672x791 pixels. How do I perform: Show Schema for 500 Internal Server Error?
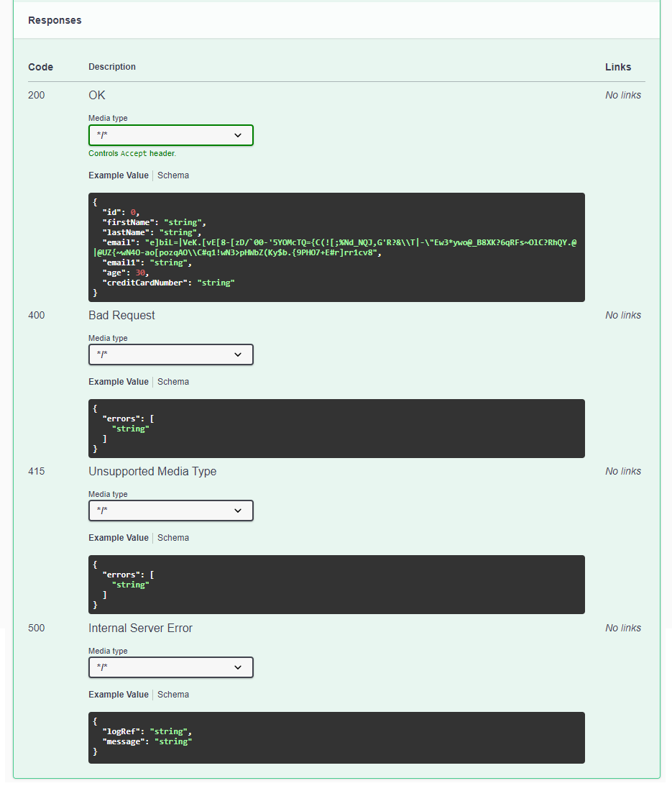173,695
